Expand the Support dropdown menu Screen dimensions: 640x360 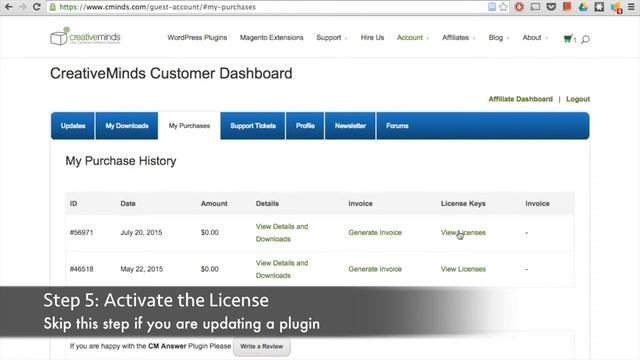tap(331, 38)
